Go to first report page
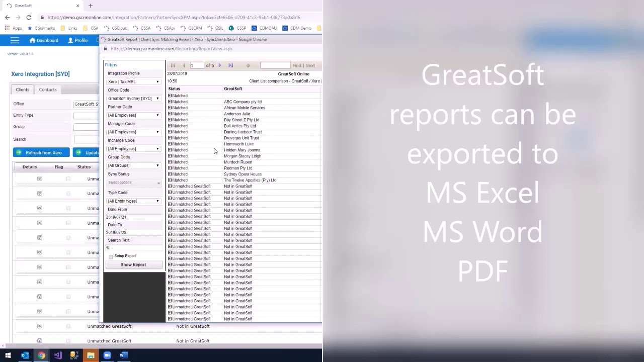The height and width of the screenshot is (362, 644). tap(173, 65)
